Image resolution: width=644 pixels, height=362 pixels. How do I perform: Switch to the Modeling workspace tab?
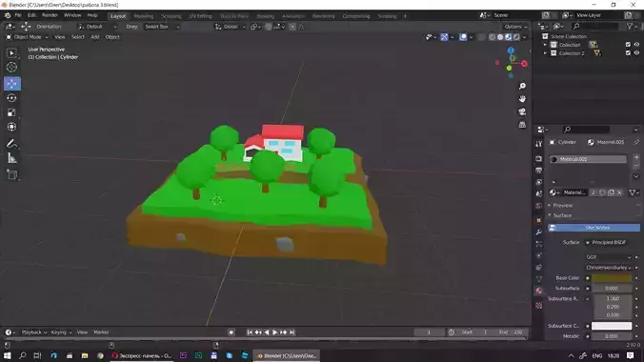tap(143, 16)
